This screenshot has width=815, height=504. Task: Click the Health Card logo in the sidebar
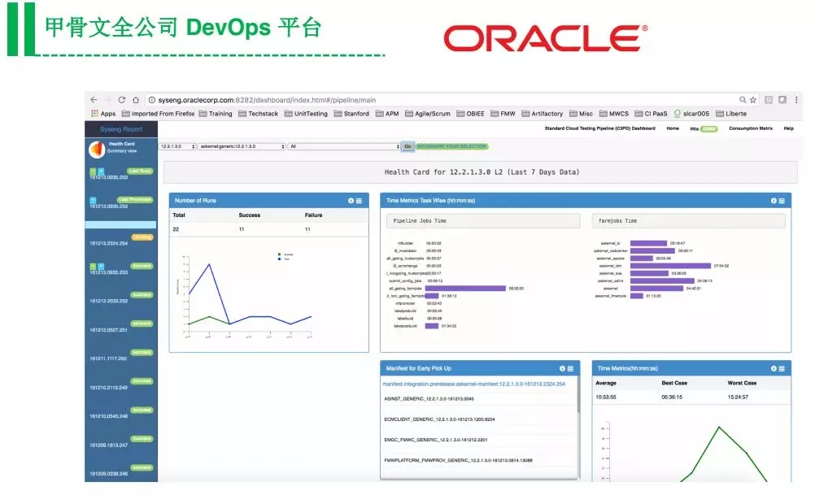pos(97,149)
